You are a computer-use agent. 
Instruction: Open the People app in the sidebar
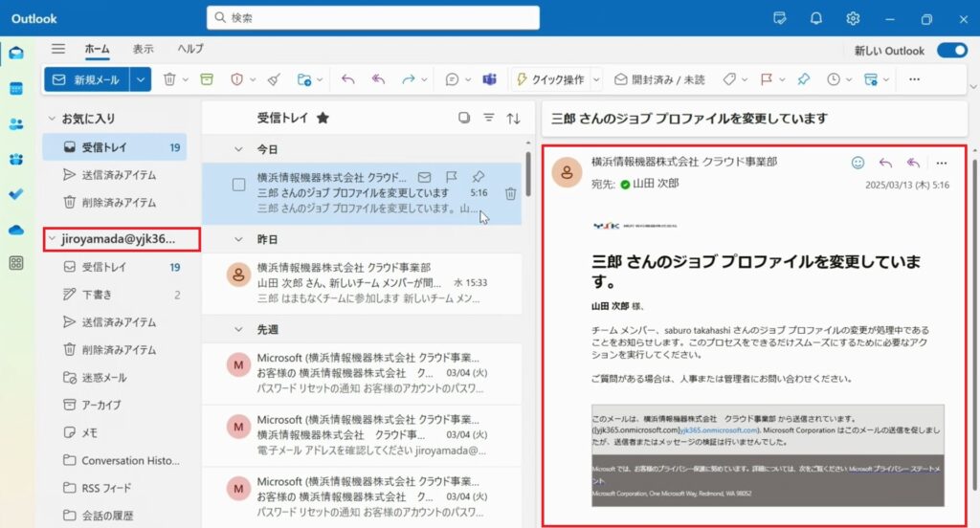tap(16, 124)
